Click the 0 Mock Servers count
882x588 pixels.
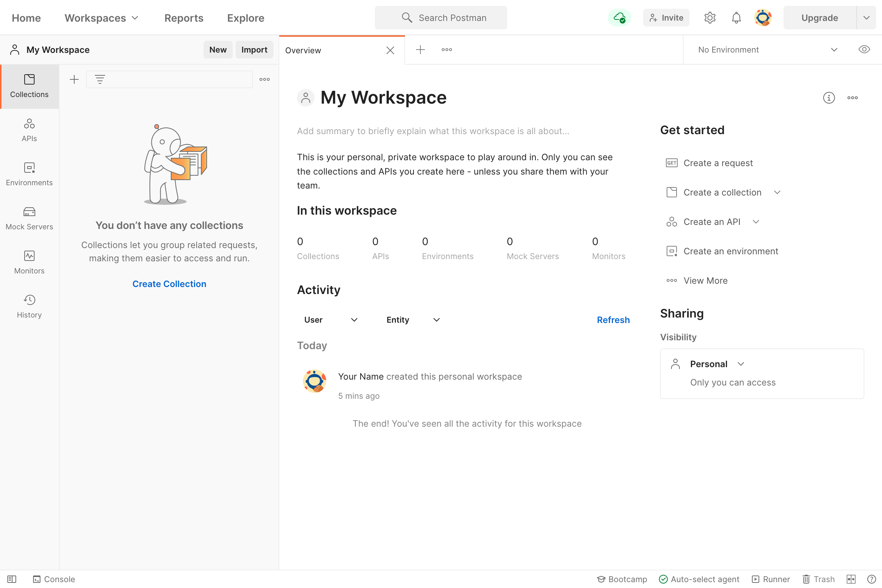pos(533,248)
